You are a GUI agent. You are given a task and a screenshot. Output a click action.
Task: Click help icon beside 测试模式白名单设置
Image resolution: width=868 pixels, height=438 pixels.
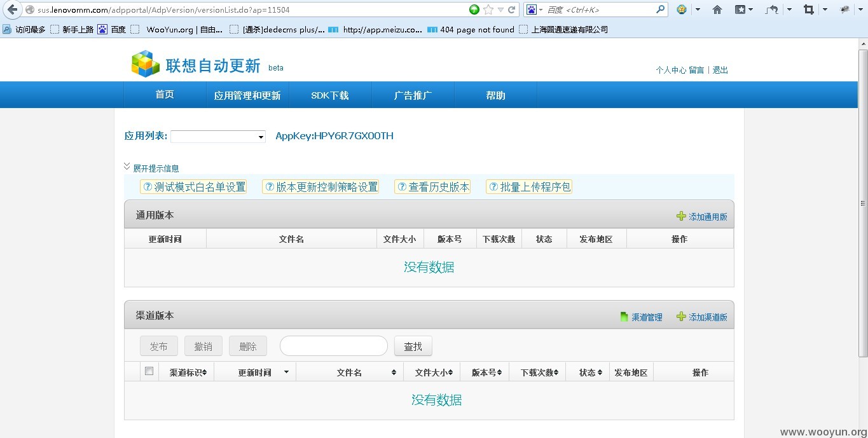[x=148, y=187]
